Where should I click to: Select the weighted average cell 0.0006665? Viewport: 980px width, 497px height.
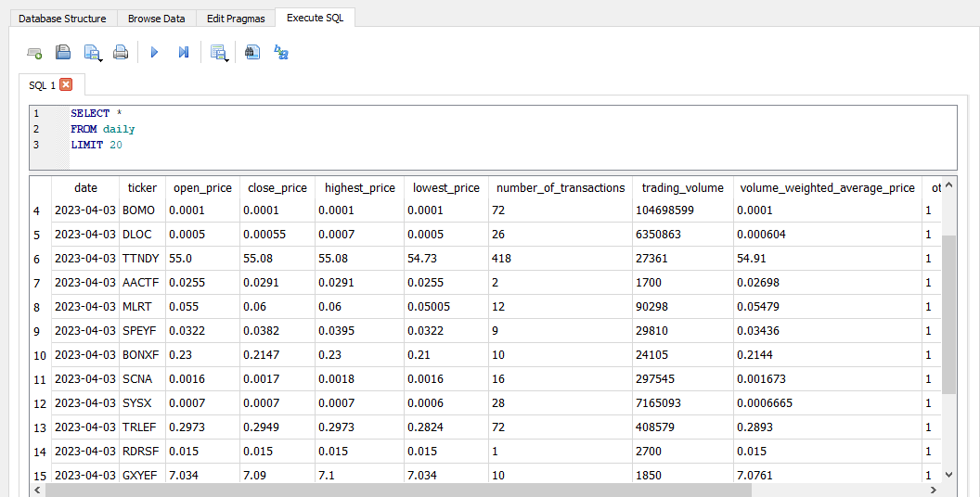(x=828, y=402)
